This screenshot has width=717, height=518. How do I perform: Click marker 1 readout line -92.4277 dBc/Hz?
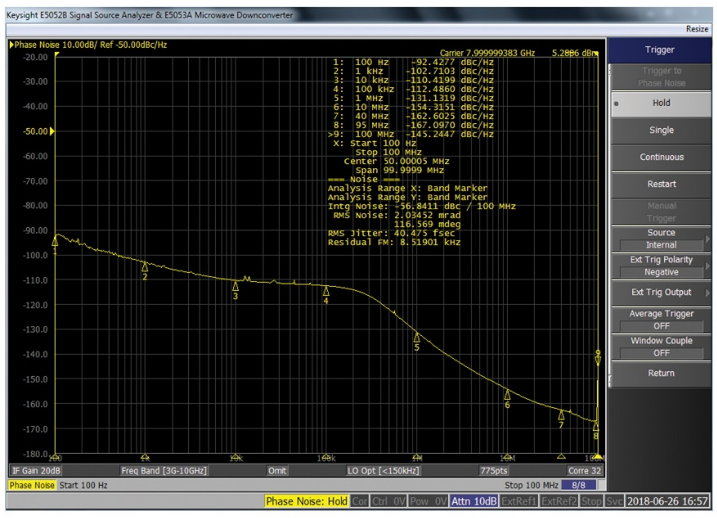(413, 62)
